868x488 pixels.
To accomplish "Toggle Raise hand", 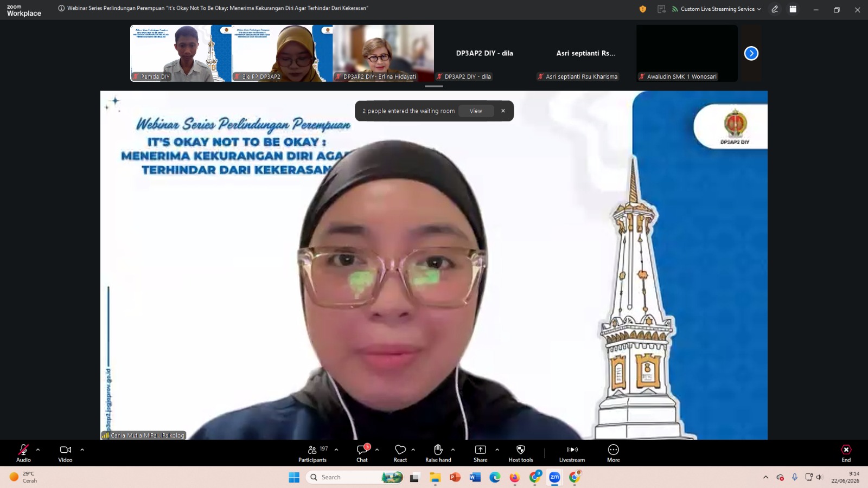I will pos(438,453).
